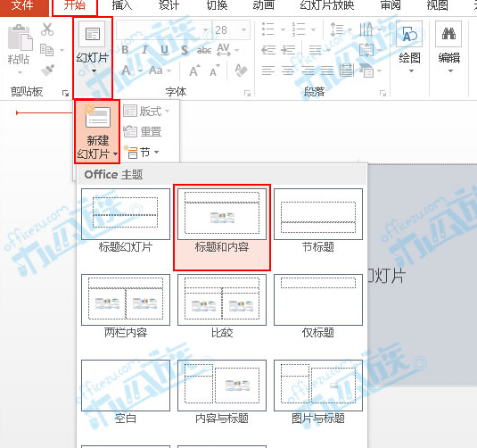Click the Cut scissors icon
The height and width of the screenshot is (448, 477).
pyautogui.click(x=47, y=29)
